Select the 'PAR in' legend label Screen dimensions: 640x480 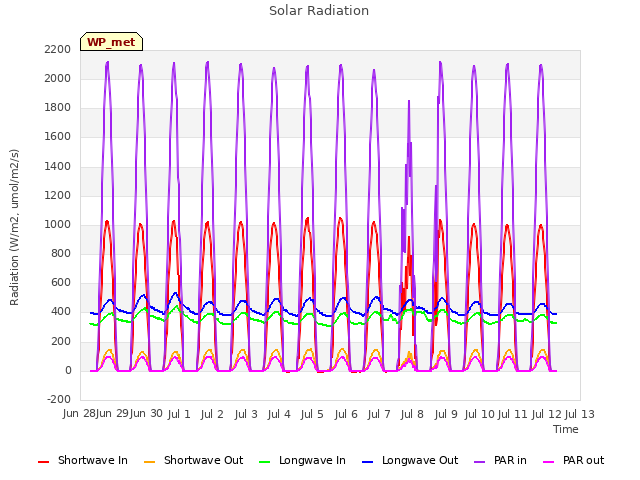[510, 460]
